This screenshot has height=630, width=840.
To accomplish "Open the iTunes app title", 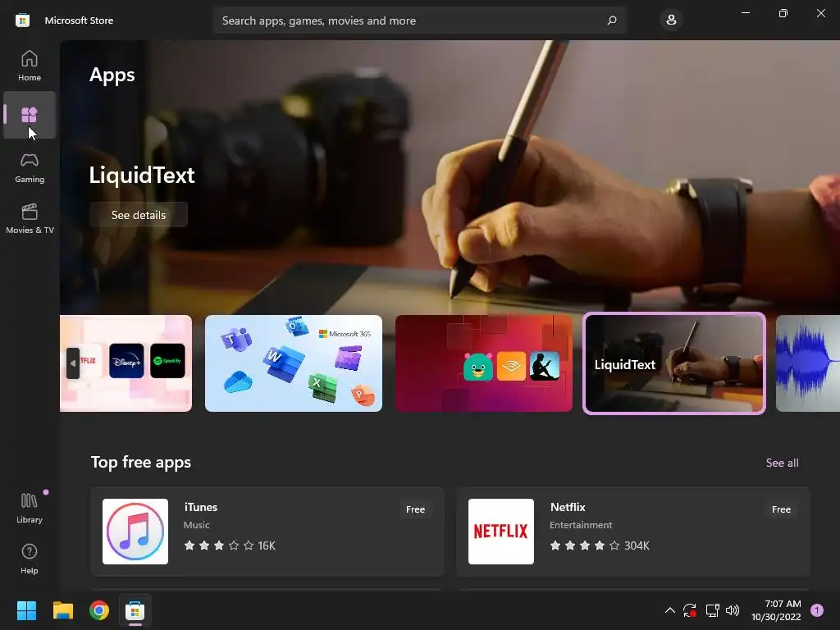I will pos(201,507).
